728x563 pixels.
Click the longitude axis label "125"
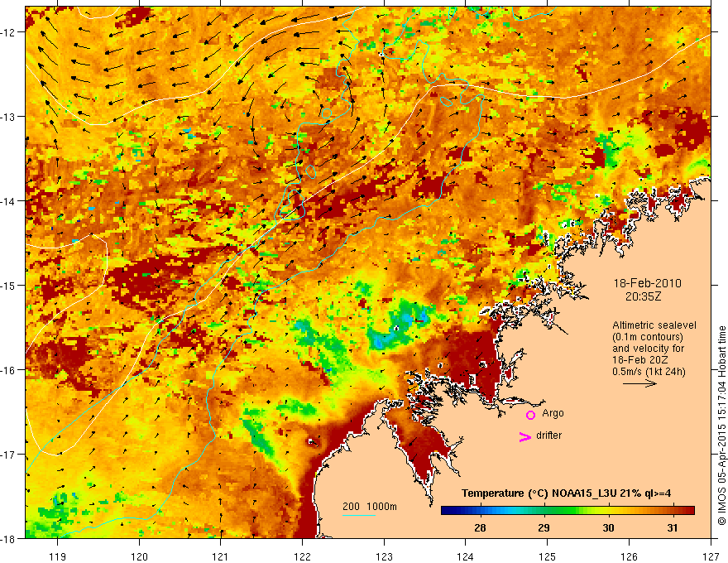point(548,556)
